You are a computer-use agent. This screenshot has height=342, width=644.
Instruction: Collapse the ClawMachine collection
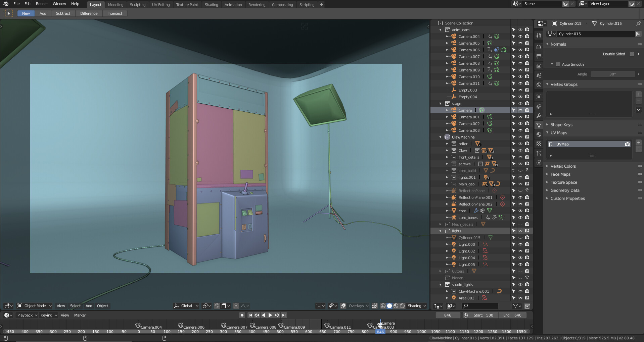tap(441, 137)
